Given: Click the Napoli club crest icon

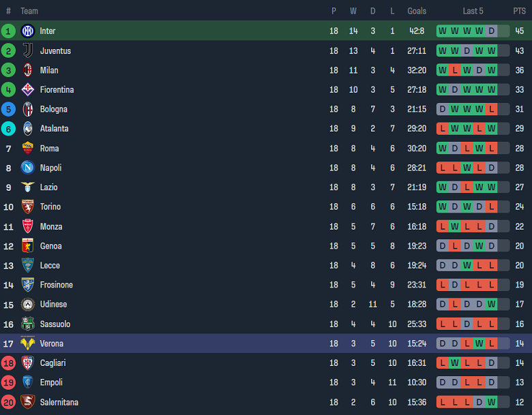Looking at the screenshot, I should click(x=27, y=168).
